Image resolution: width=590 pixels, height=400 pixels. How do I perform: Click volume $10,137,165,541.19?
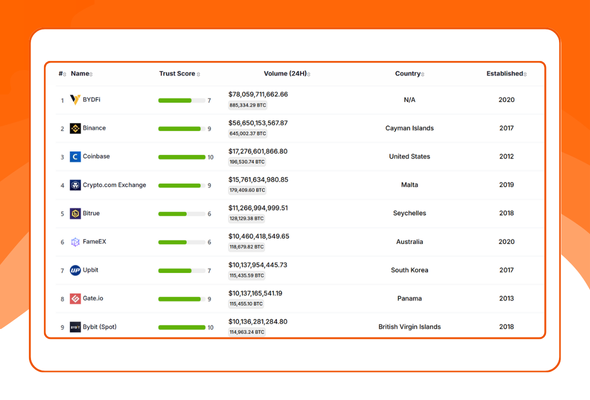[255, 293]
